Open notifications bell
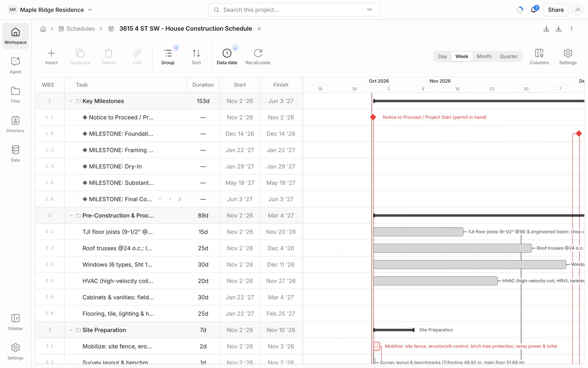588x368 pixels. (x=534, y=10)
